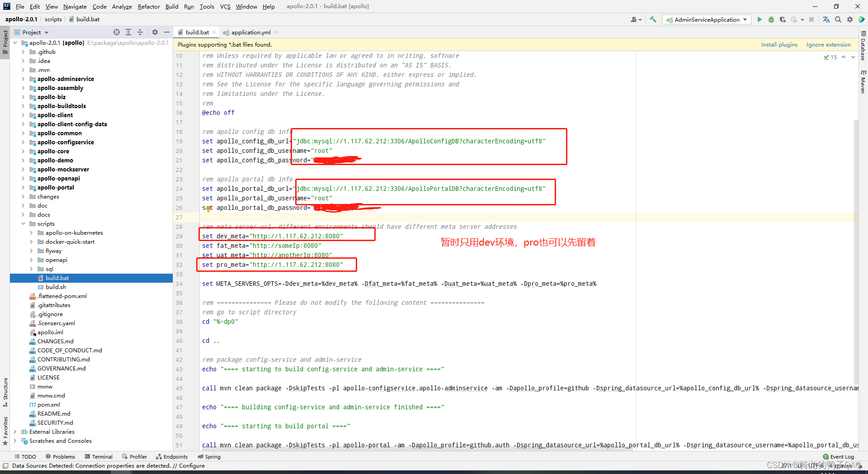The width and height of the screenshot is (868, 474).
Task: Select pom.xml in project tree
Action: pyautogui.click(x=48, y=404)
